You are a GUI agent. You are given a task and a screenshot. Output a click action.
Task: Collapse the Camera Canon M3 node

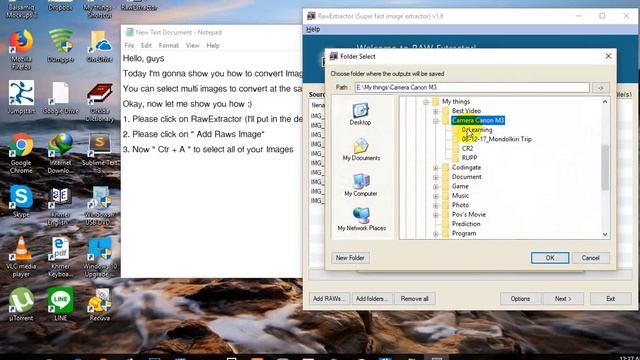436,121
